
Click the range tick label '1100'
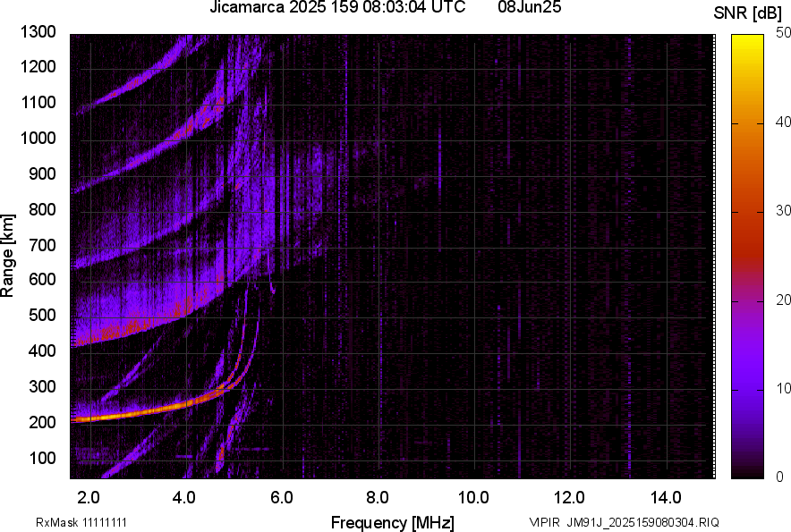tap(38, 102)
